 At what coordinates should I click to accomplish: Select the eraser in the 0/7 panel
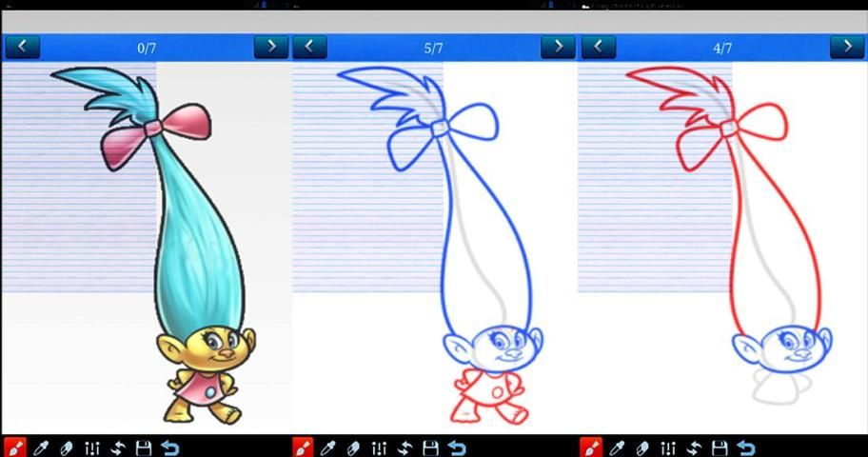click(67, 447)
